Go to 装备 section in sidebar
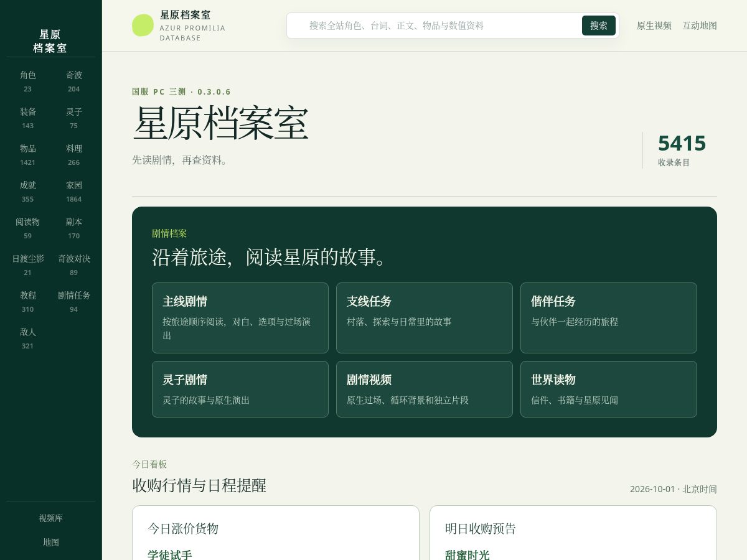747x560 pixels. tap(28, 118)
